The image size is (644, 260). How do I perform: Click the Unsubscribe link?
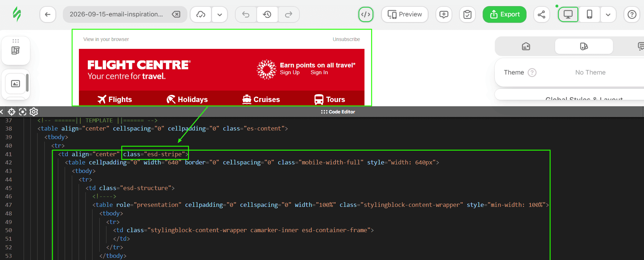[346, 39]
